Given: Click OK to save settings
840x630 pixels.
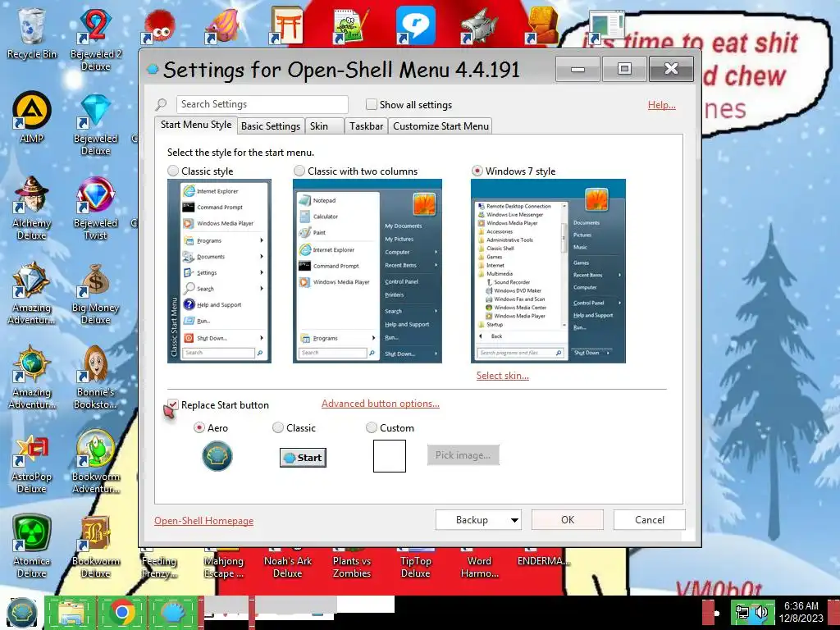Looking at the screenshot, I should pos(568,519).
